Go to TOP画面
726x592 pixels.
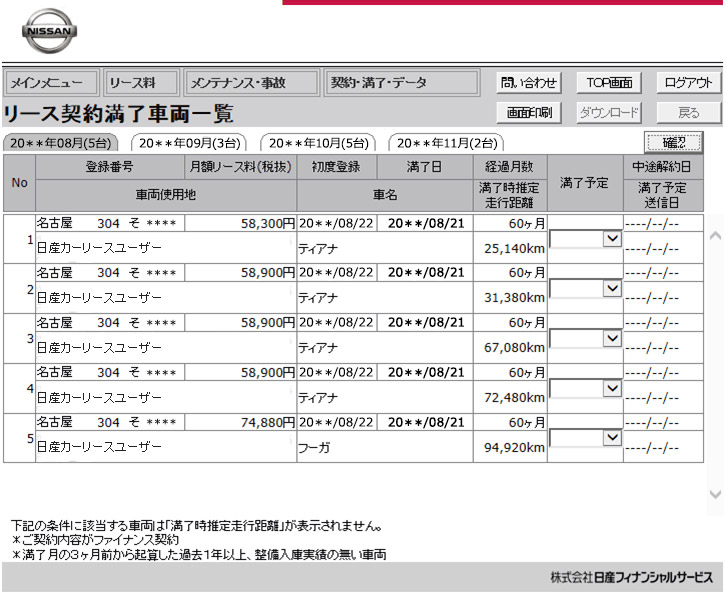609,83
